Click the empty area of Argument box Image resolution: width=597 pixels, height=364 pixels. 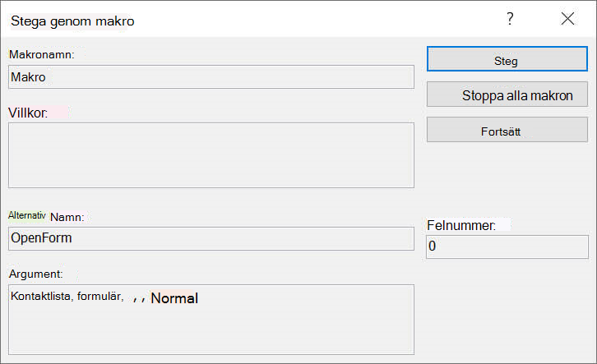point(211,329)
